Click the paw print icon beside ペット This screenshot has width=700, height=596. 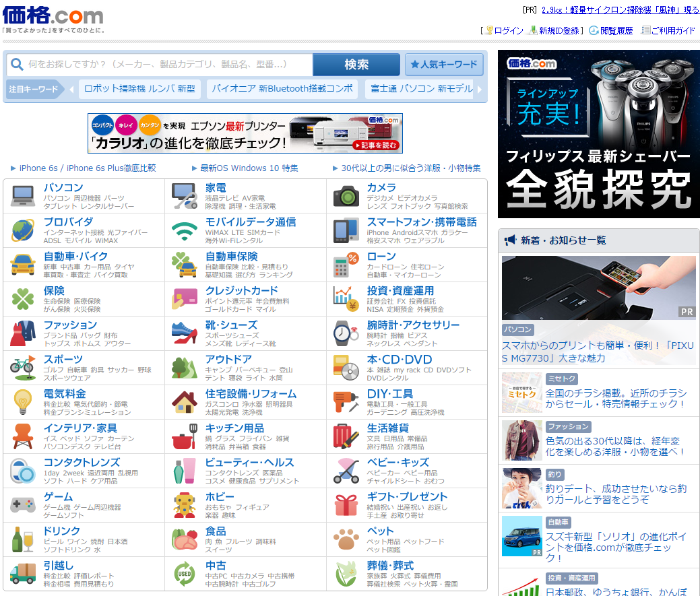coord(346,540)
